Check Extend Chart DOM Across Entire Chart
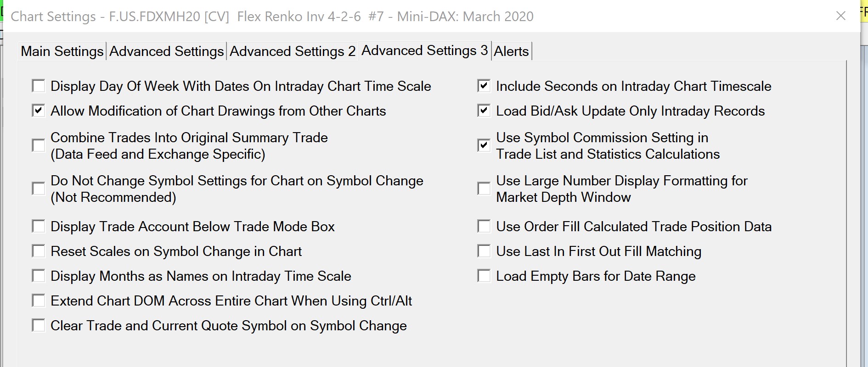The height and width of the screenshot is (367, 868). pyautogui.click(x=39, y=300)
